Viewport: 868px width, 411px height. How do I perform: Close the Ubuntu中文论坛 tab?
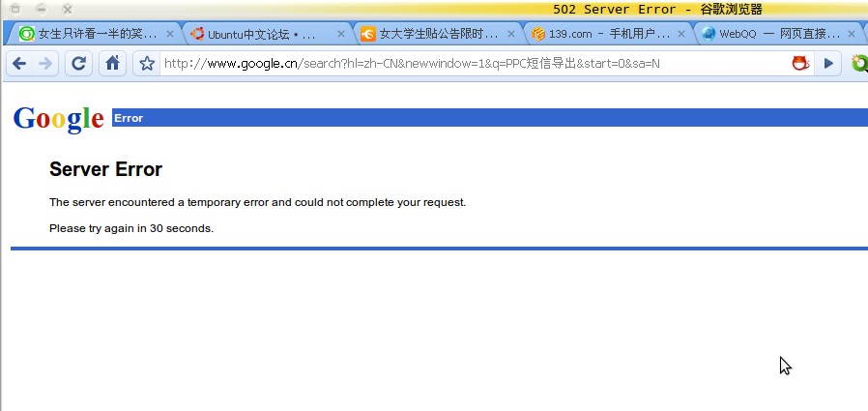341,35
